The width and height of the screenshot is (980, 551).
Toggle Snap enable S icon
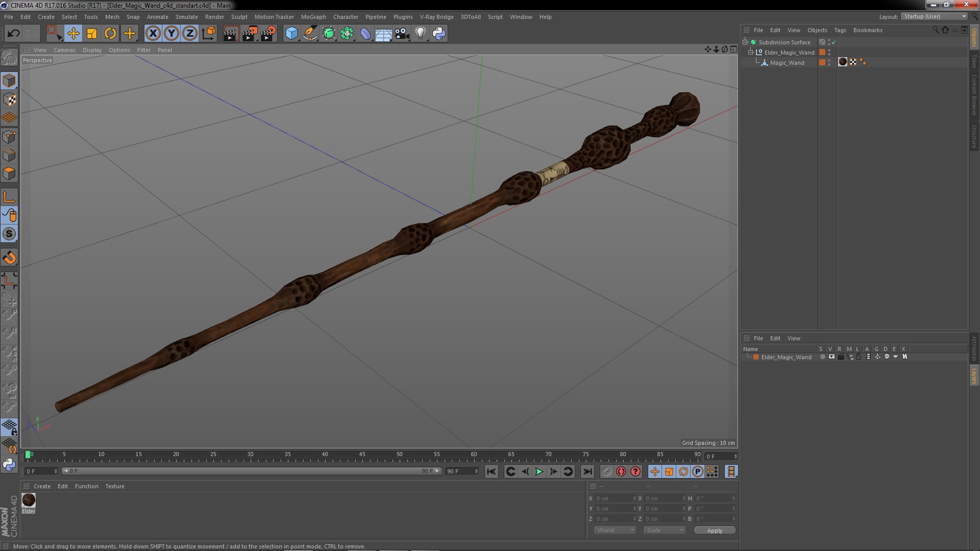click(9, 234)
